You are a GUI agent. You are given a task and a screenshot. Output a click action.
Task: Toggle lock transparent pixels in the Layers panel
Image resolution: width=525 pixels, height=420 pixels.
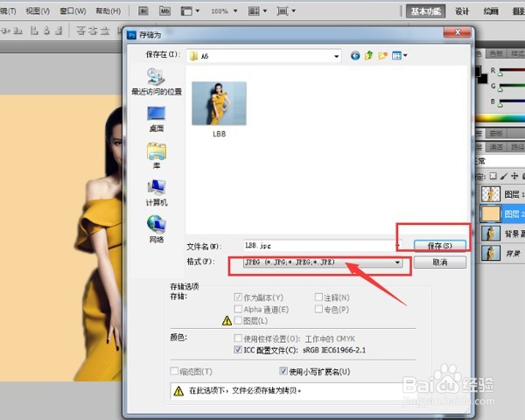pos(493,176)
